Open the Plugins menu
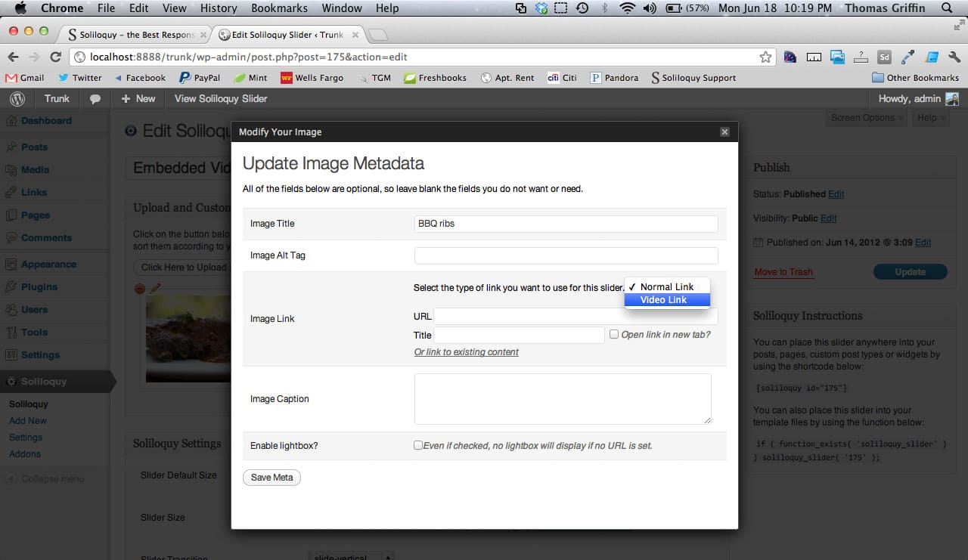This screenshot has width=968, height=560. point(39,287)
